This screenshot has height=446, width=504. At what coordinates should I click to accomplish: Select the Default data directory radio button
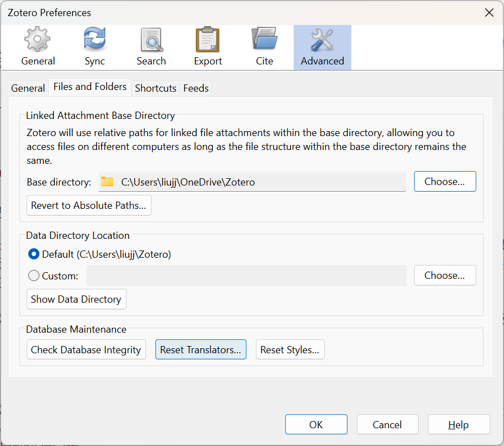point(34,254)
